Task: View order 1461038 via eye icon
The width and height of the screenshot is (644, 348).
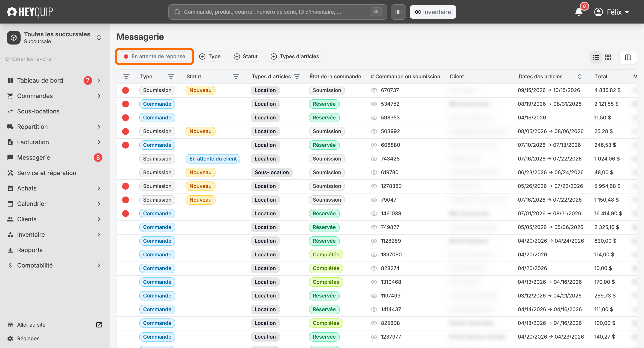Action: tap(374, 213)
